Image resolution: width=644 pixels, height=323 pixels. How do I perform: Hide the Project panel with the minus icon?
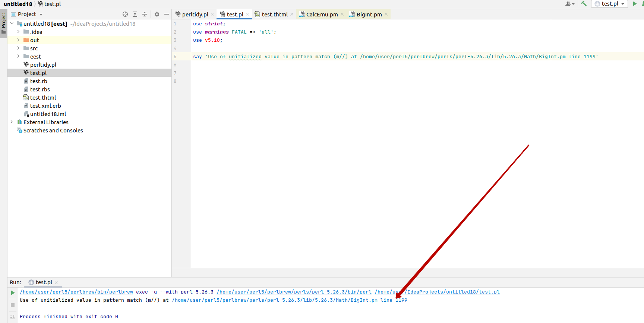coord(167,14)
